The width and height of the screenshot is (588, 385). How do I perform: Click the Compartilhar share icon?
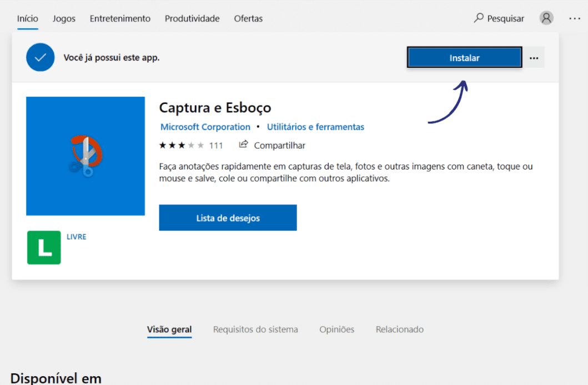coord(243,144)
